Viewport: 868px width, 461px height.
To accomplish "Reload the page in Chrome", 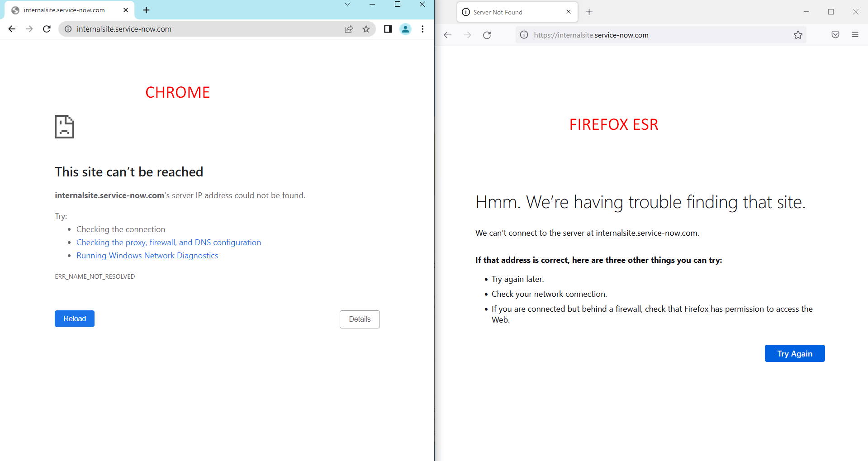I will pos(47,29).
